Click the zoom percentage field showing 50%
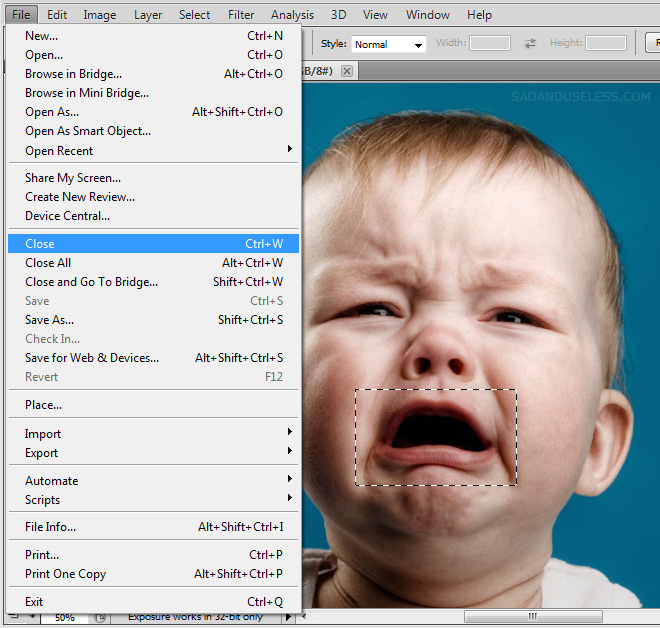This screenshot has width=660, height=628. (65, 618)
